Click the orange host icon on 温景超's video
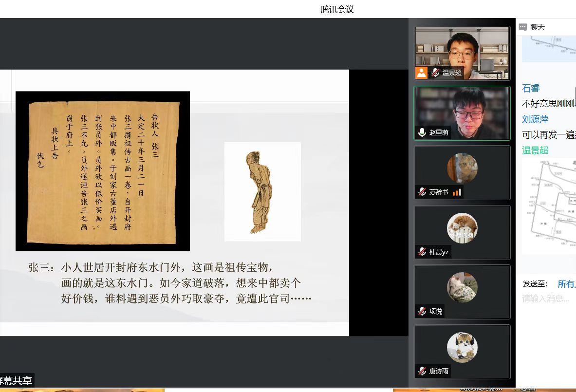The height and width of the screenshot is (392, 576). point(421,73)
